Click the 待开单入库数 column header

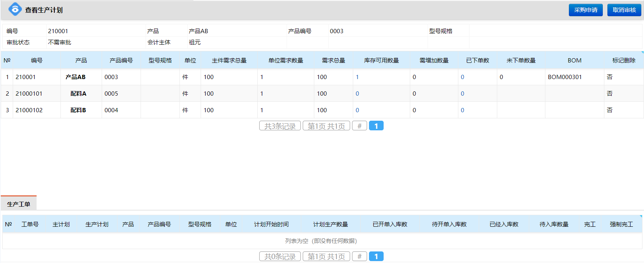point(449,224)
